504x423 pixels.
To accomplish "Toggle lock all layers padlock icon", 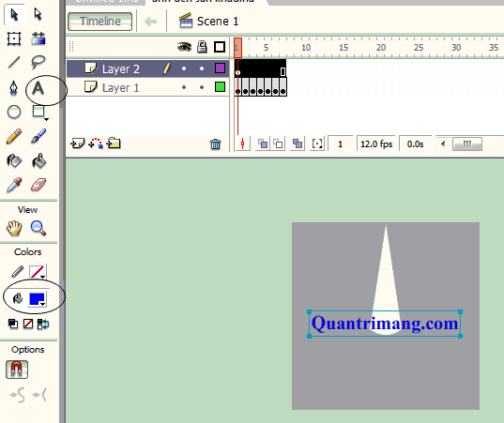I will (x=202, y=47).
